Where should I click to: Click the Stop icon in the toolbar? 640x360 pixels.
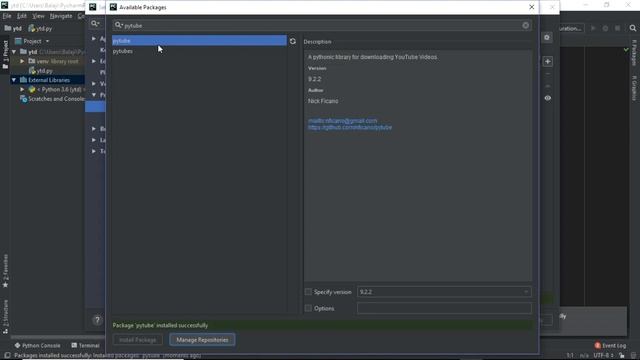tap(618, 28)
